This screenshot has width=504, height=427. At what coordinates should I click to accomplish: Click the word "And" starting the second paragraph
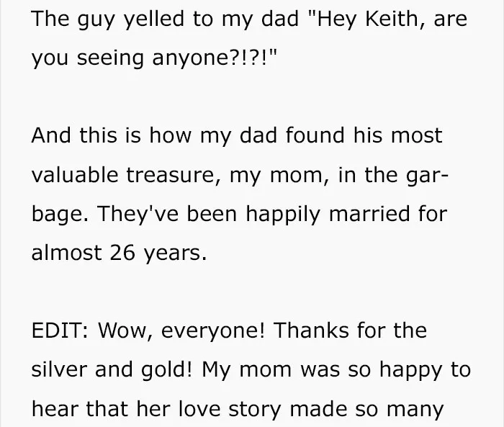click(51, 135)
